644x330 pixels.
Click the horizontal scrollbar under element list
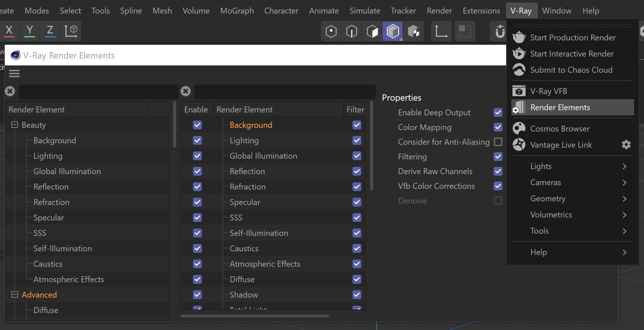click(254, 316)
